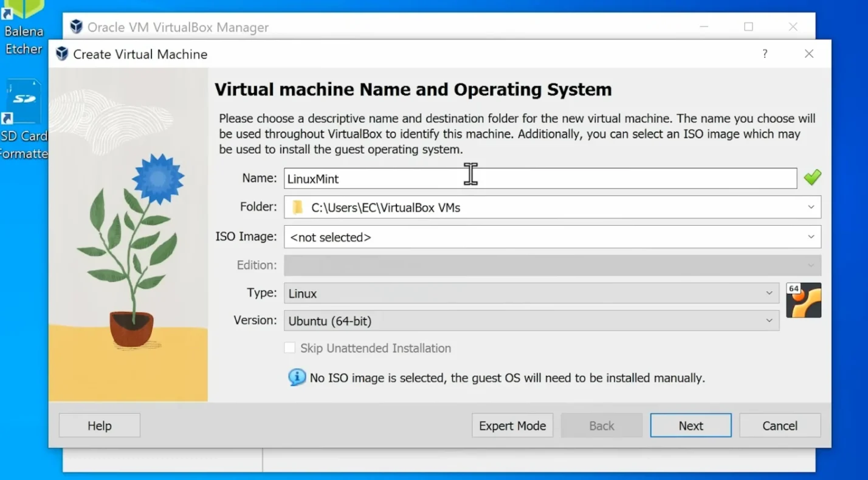Click the VirtualBox cube icon in dialog title
This screenshot has width=868, height=480.
point(61,54)
